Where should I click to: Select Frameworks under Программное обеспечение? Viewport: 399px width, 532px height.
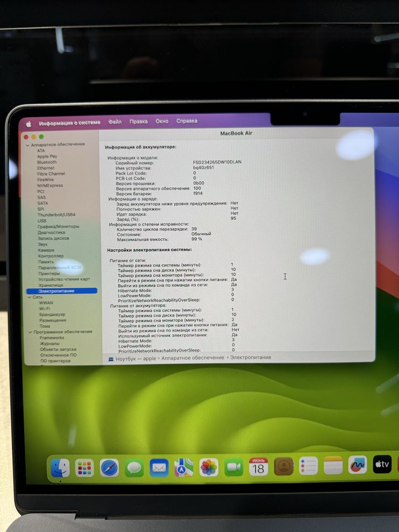52,338
